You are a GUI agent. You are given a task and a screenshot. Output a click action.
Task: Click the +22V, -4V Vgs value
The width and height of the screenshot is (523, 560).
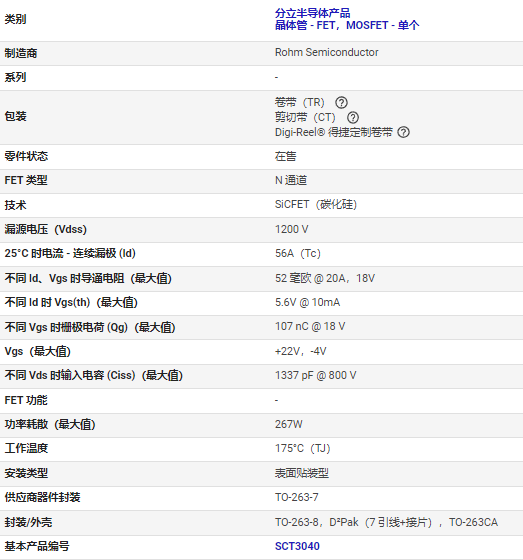300,351
